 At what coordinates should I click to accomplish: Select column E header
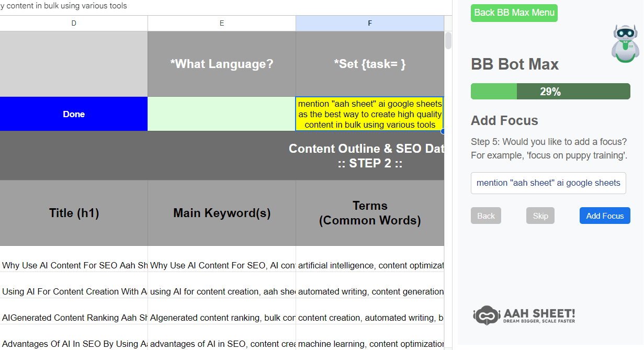pyautogui.click(x=222, y=23)
